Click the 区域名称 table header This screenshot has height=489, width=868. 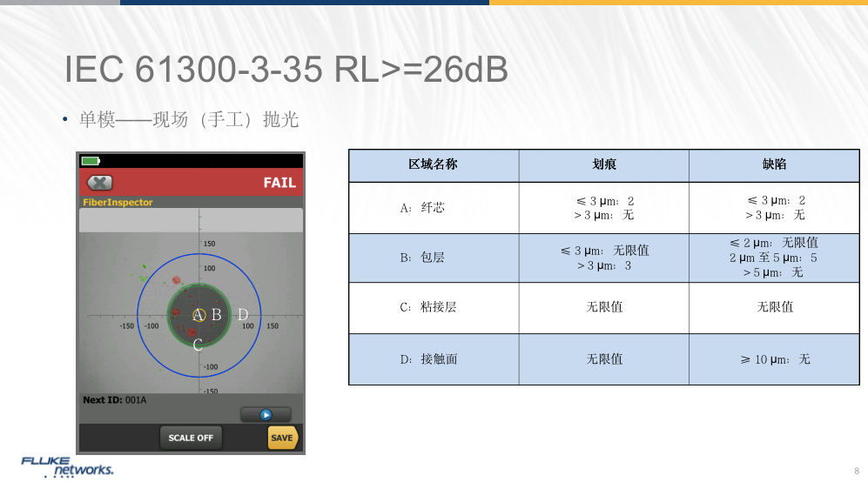click(x=433, y=164)
